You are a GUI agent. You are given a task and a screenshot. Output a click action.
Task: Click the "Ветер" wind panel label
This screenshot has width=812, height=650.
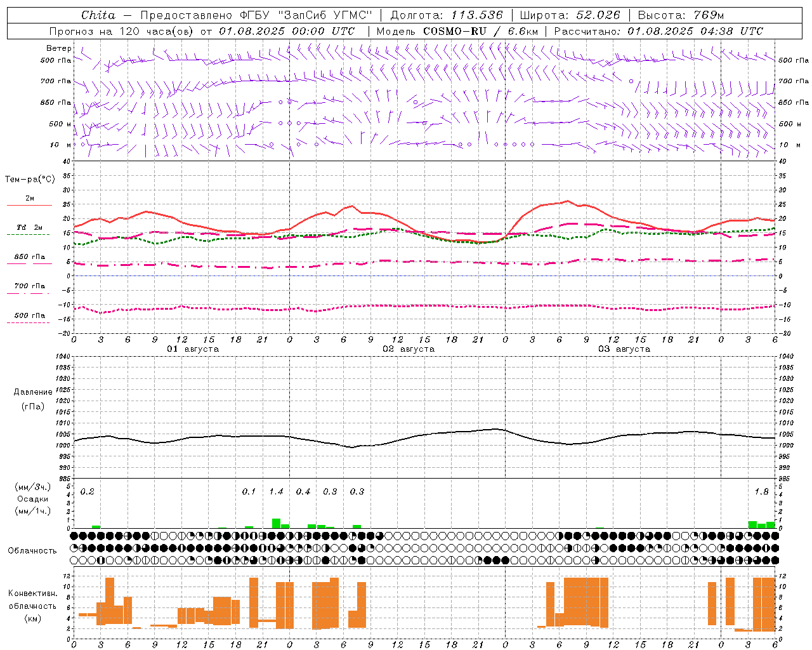coord(59,48)
